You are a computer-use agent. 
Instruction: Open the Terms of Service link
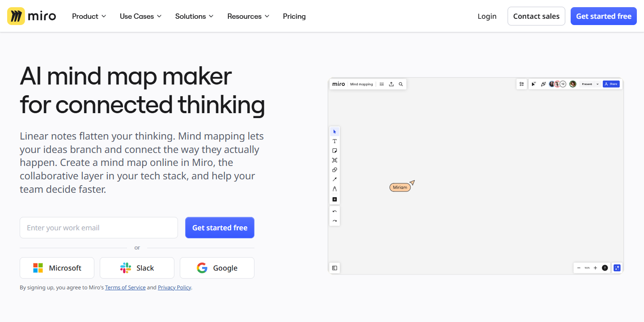point(125,288)
